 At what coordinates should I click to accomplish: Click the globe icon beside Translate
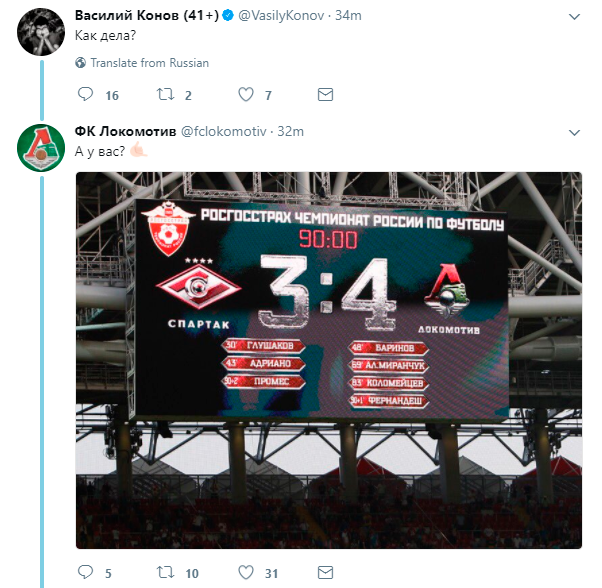[81, 62]
